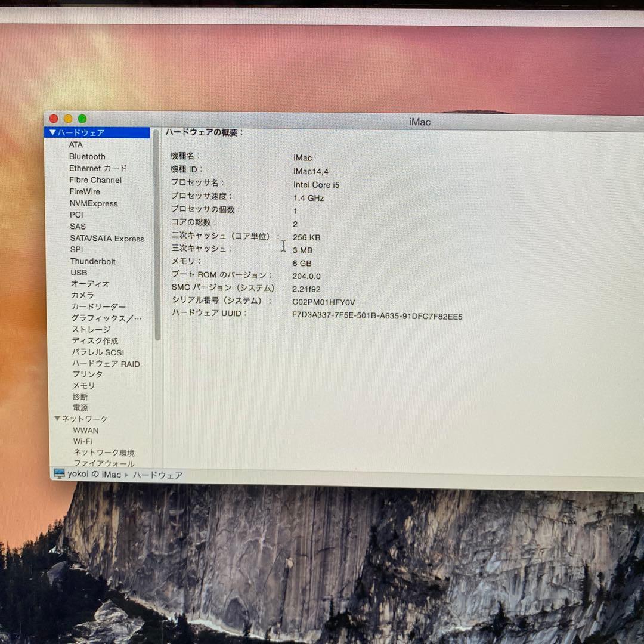
Task: Select Bluetooth in the hardware sidebar
Action: pyautogui.click(x=86, y=156)
